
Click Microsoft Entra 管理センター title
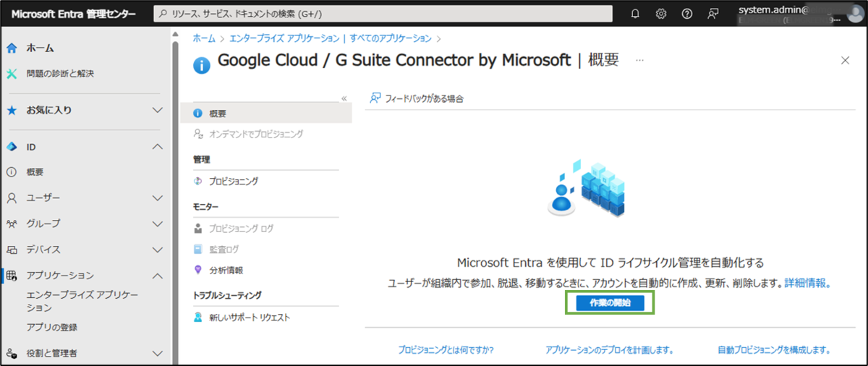[x=73, y=14]
